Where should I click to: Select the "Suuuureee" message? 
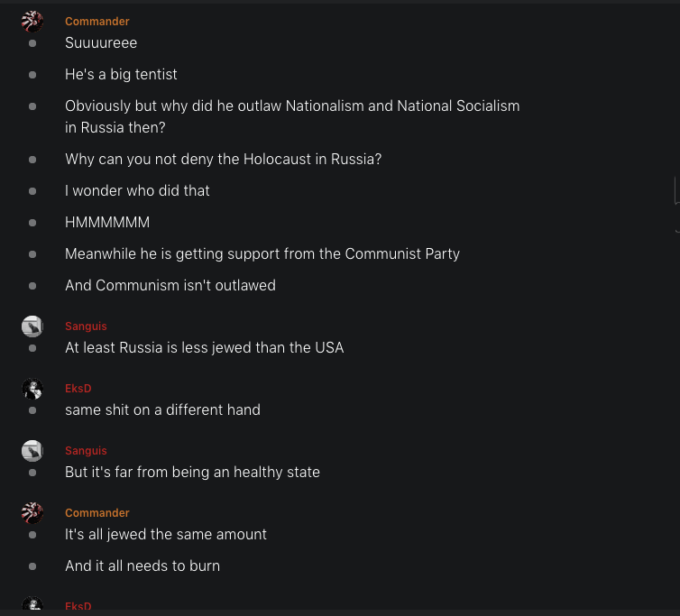tap(101, 42)
